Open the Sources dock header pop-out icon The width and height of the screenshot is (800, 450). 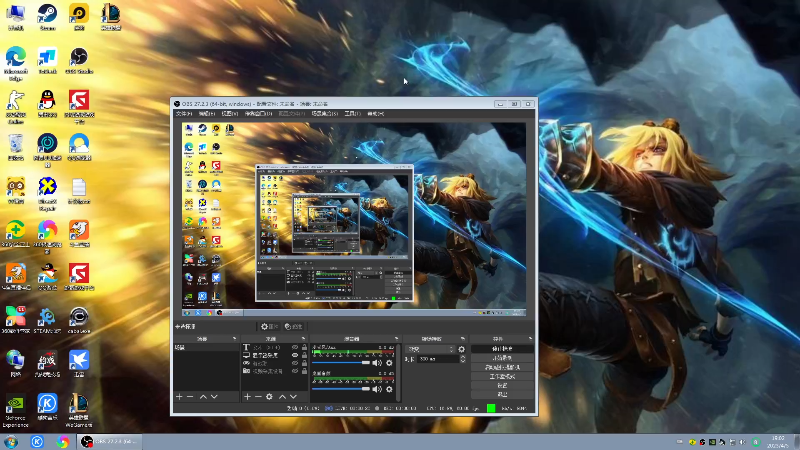pyautogui.click(x=304, y=338)
